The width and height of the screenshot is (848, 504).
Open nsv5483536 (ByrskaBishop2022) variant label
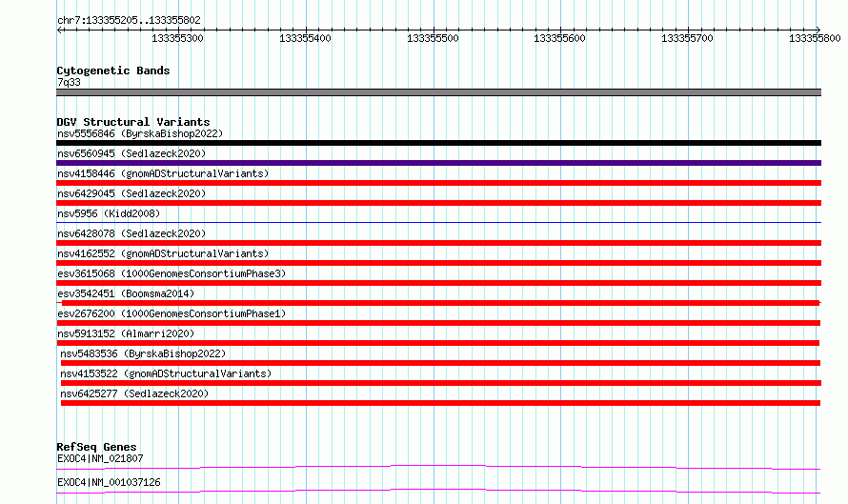pyautogui.click(x=143, y=353)
